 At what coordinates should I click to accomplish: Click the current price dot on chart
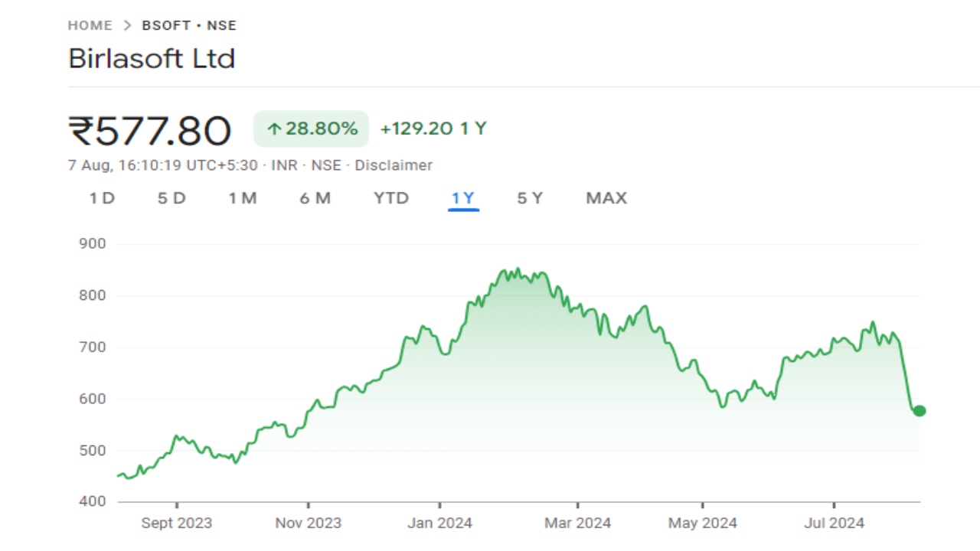(x=920, y=411)
